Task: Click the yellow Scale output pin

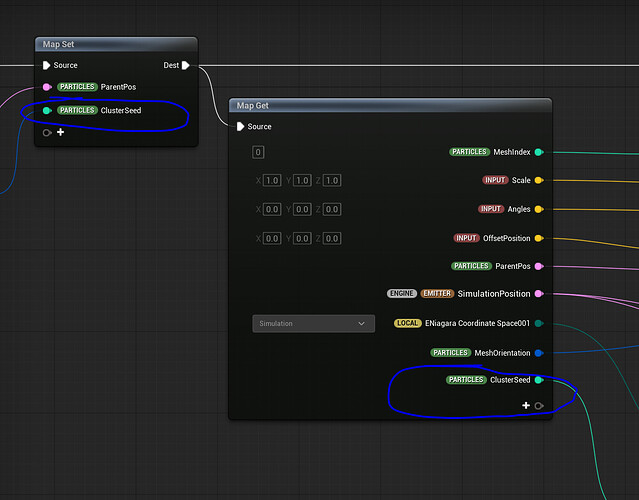Action: pyautogui.click(x=539, y=181)
